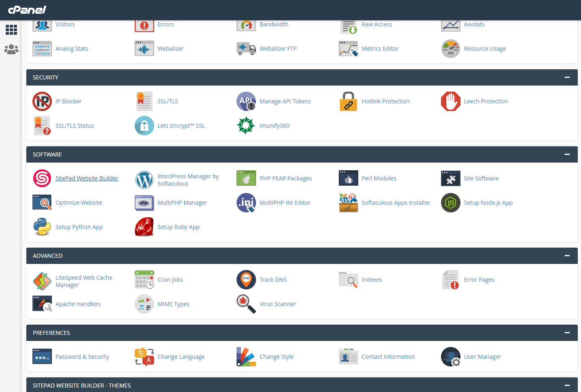Click the Webalizer link
The image size is (581, 392).
(x=170, y=49)
